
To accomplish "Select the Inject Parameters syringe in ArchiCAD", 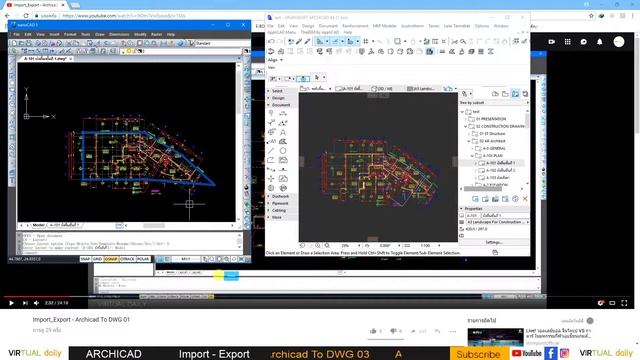I will tap(307, 41).
